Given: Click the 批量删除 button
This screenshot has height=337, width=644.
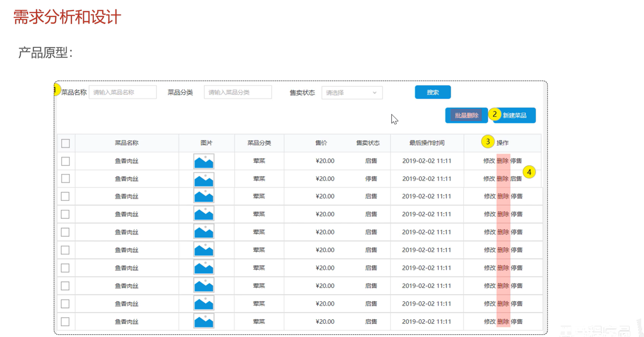Looking at the screenshot, I should click(466, 116).
